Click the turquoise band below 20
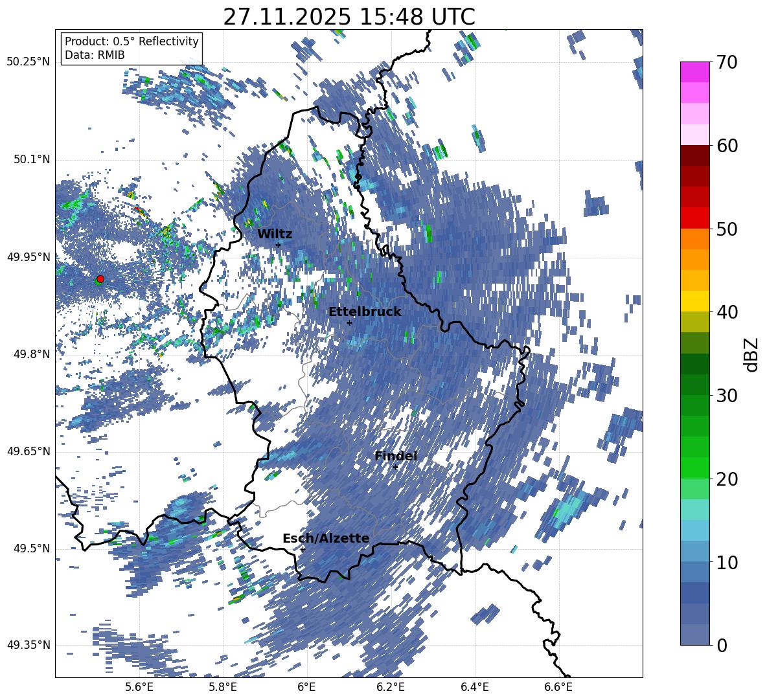The width and height of the screenshot is (767, 700). click(694, 509)
